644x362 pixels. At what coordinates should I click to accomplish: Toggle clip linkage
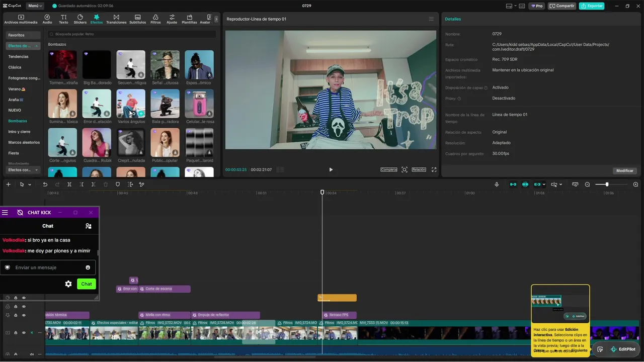pos(537,185)
